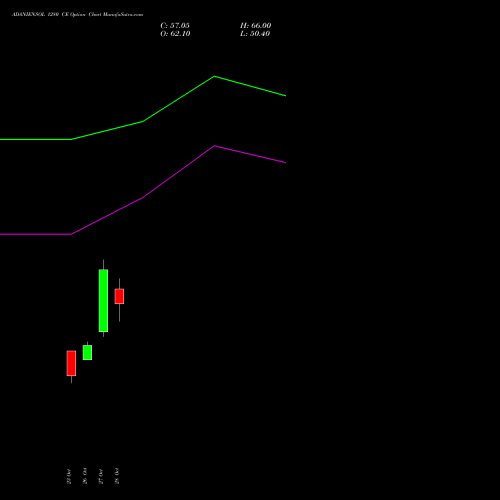Click the ADANIENSOL option chart title
The image size is (500, 500).
[x=77, y=15]
